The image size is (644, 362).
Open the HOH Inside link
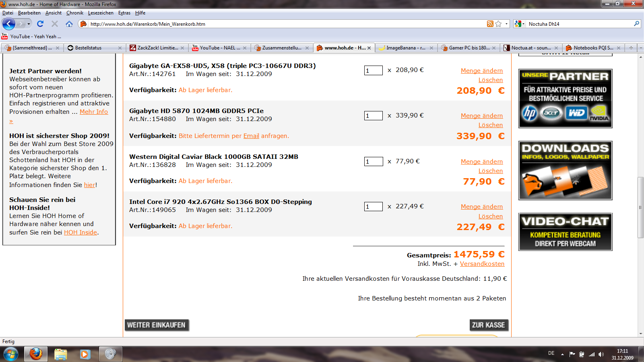pyautogui.click(x=80, y=232)
